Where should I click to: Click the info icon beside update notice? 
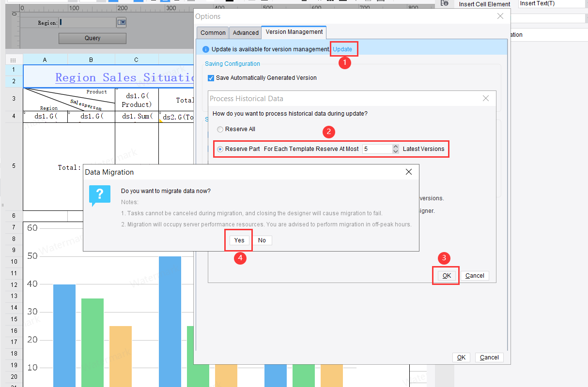pyautogui.click(x=206, y=49)
